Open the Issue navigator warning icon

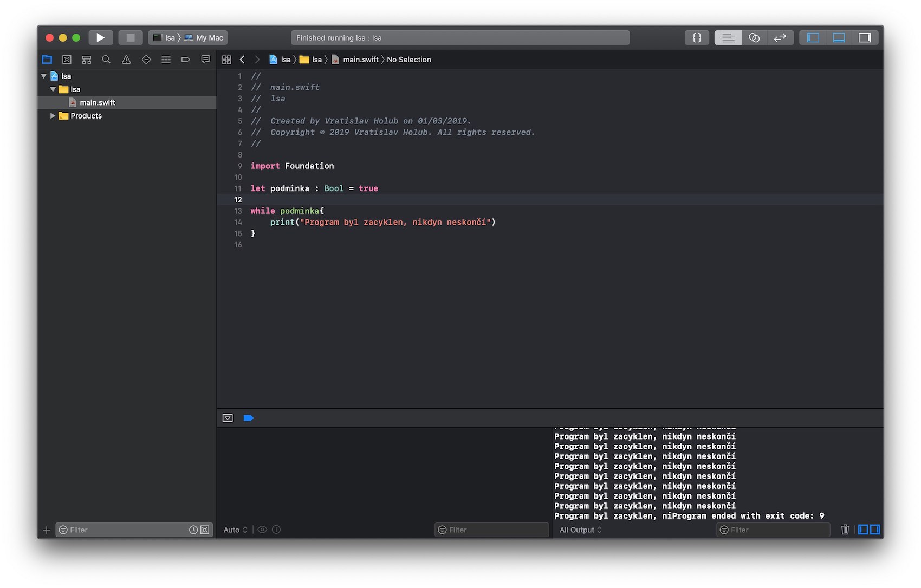point(126,60)
